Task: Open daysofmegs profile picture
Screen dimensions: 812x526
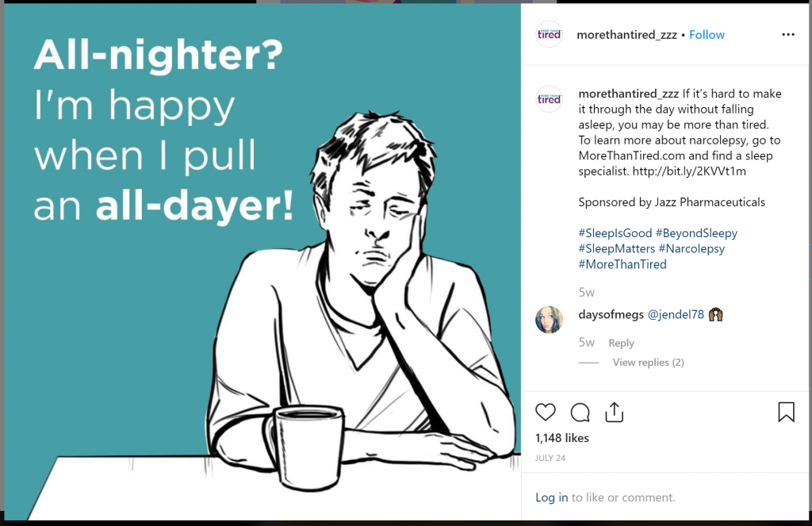Action: 549,319
